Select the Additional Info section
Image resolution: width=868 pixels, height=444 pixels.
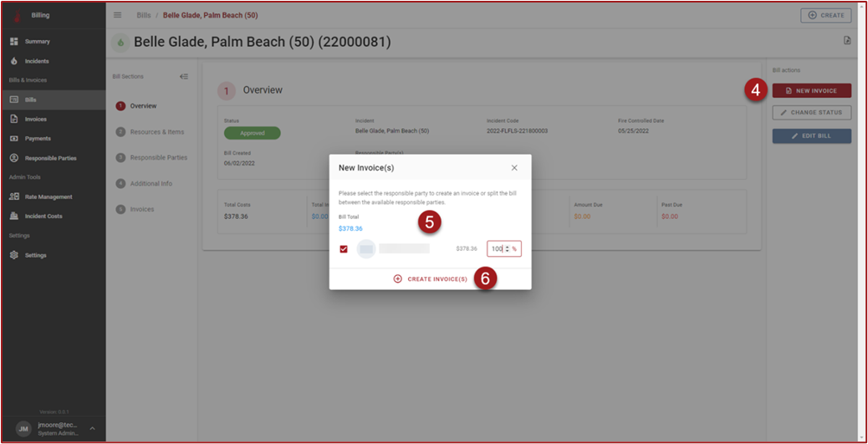151,183
